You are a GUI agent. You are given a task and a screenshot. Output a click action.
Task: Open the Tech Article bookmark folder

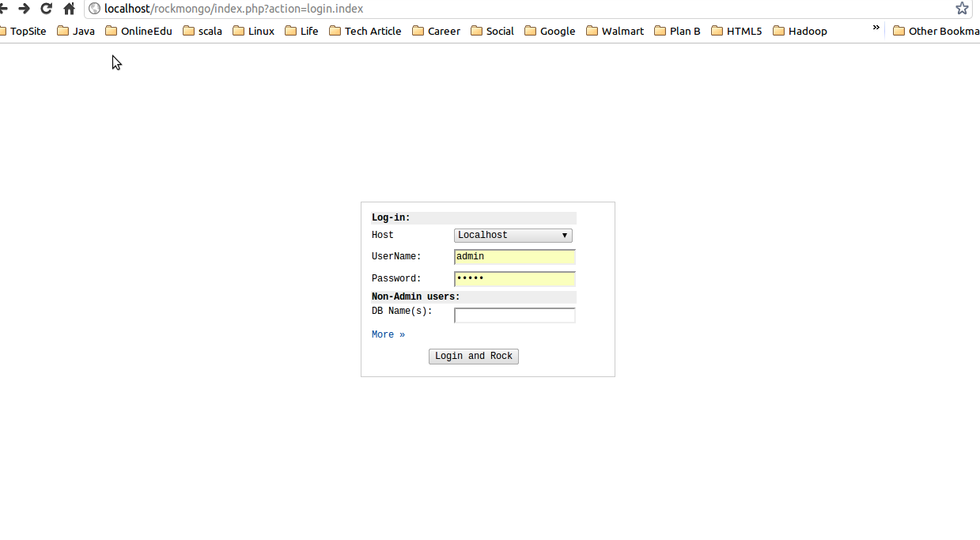tap(365, 31)
